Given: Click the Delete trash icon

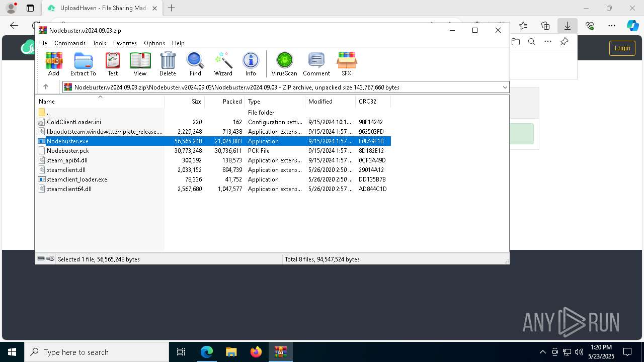Looking at the screenshot, I should 168,64.
